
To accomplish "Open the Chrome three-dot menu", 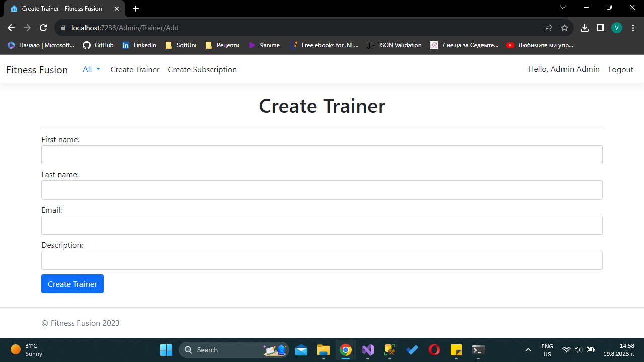I will pos(632,28).
